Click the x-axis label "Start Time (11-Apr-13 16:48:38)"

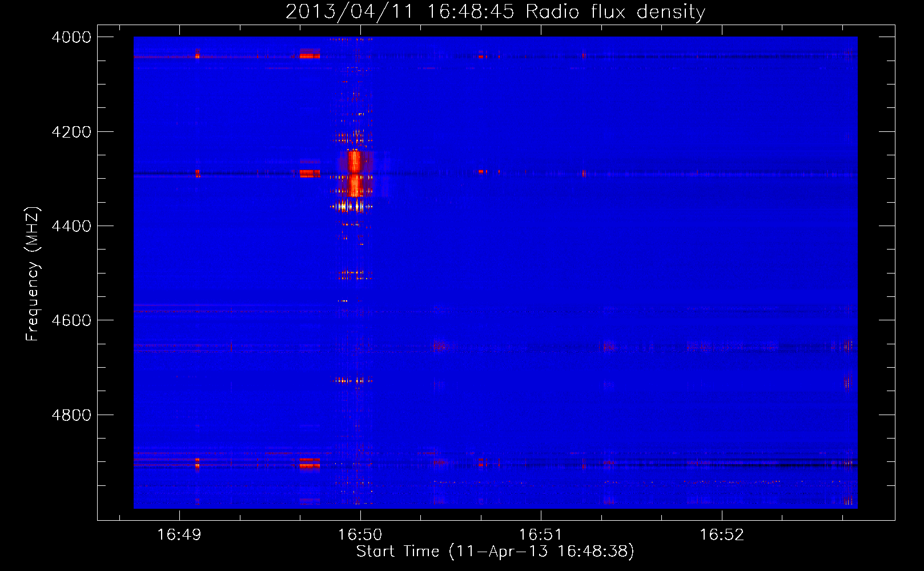(x=495, y=552)
